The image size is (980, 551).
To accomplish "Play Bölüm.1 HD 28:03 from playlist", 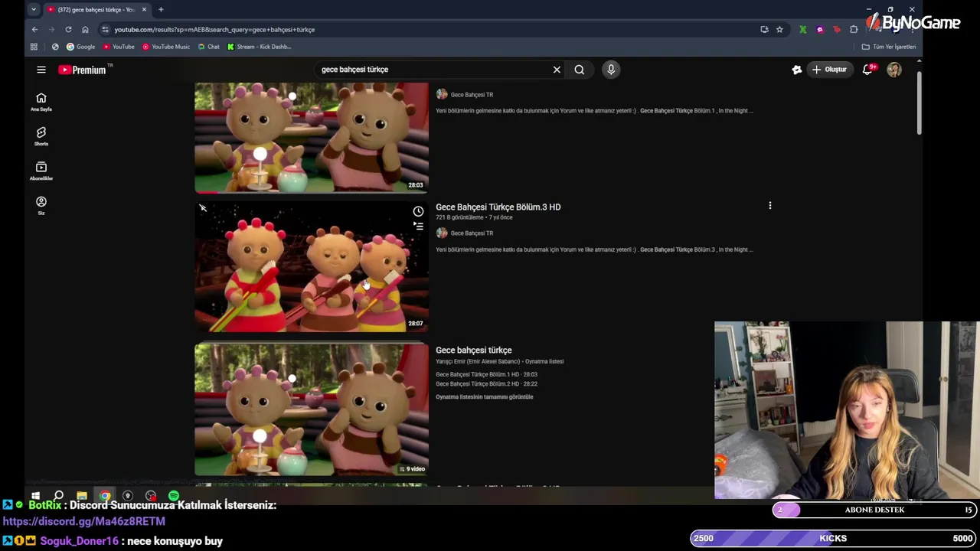I will coord(486,374).
